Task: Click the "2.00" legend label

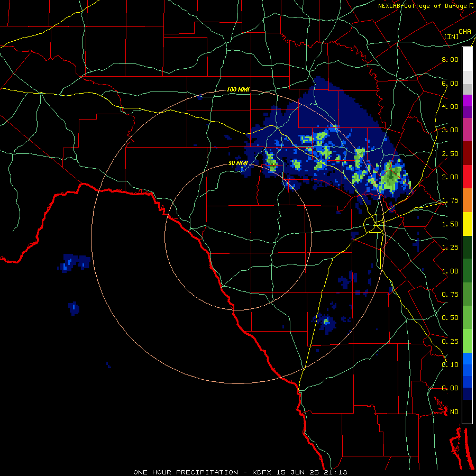Action: point(450,177)
